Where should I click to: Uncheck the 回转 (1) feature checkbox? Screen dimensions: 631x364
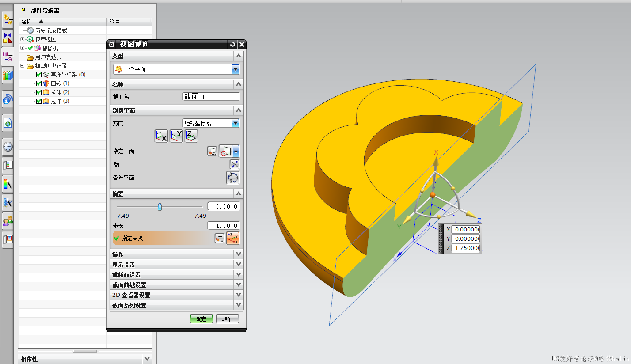click(39, 83)
